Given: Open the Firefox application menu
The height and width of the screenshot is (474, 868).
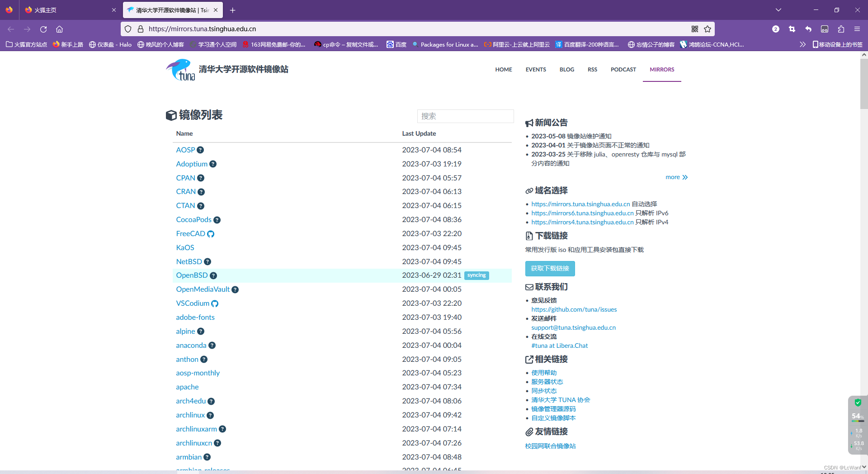Looking at the screenshot, I should click(857, 29).
